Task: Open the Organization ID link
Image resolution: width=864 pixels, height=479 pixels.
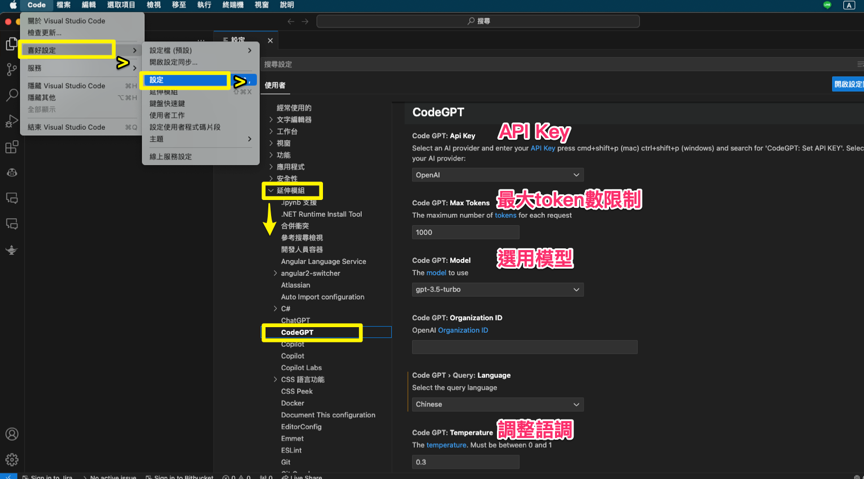Action: [463, 330]
